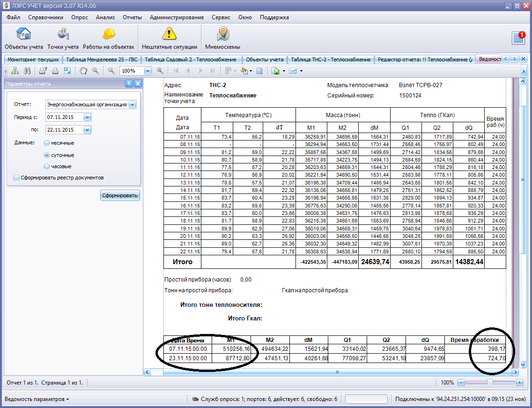Open the Период с date picker
Screen dimensions: 532x408
(87, 117)
